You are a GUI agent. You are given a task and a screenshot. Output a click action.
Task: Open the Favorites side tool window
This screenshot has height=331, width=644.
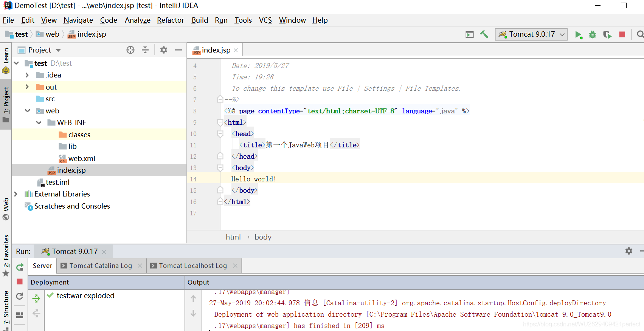[6, 256]
